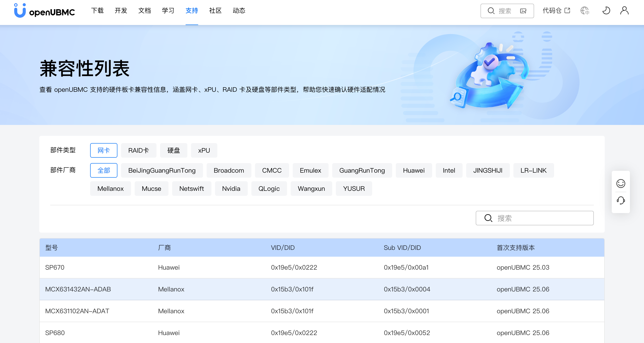Open the 支持 menu
This screenshot has width=644, height=343.
(192, 11)
